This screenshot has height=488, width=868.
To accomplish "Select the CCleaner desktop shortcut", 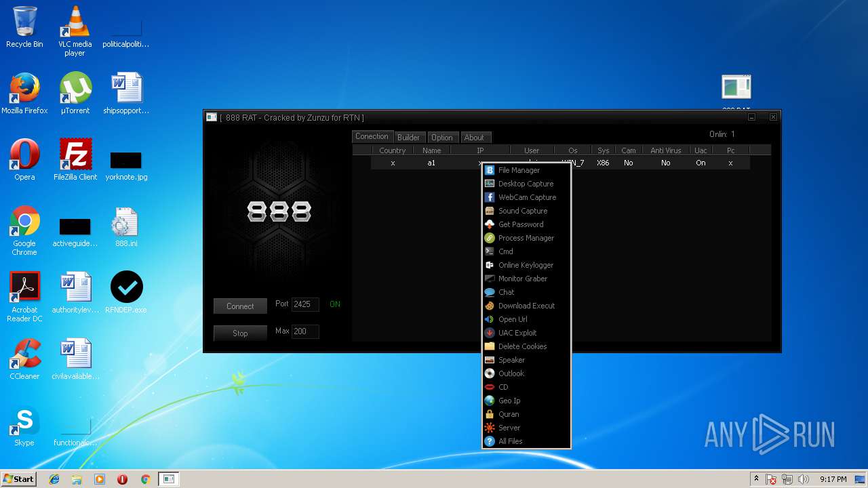I will pyautogui.click(x=24, y=359).
